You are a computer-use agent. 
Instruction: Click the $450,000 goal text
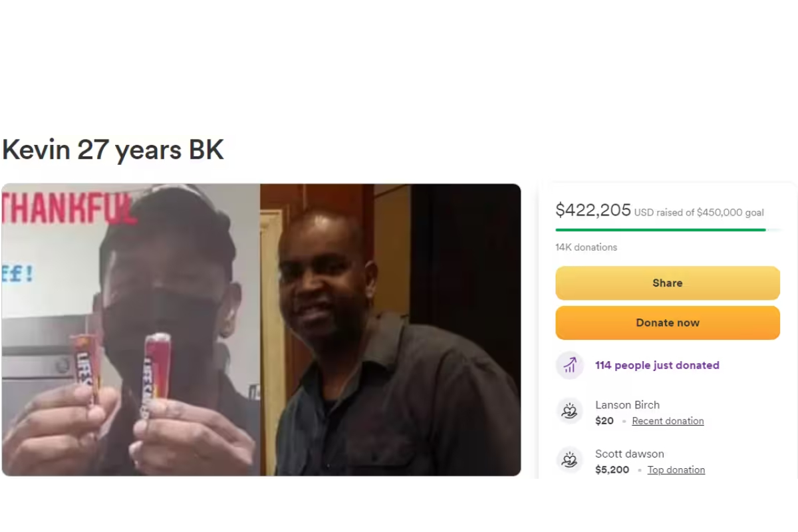pyautogui.click(x=730, y=213)
